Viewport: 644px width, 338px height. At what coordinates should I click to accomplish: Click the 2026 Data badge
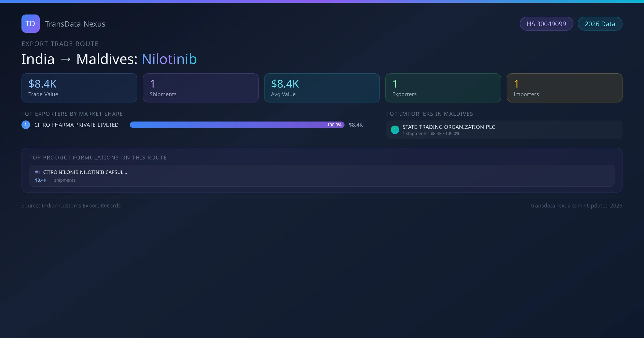pos(599,24)
